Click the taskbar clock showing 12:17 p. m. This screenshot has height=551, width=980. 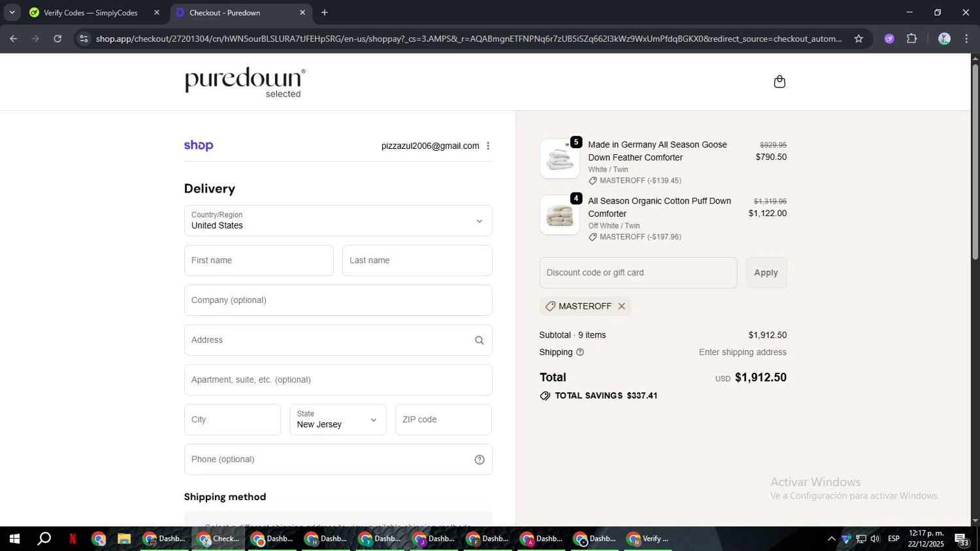tap(926, 539)
